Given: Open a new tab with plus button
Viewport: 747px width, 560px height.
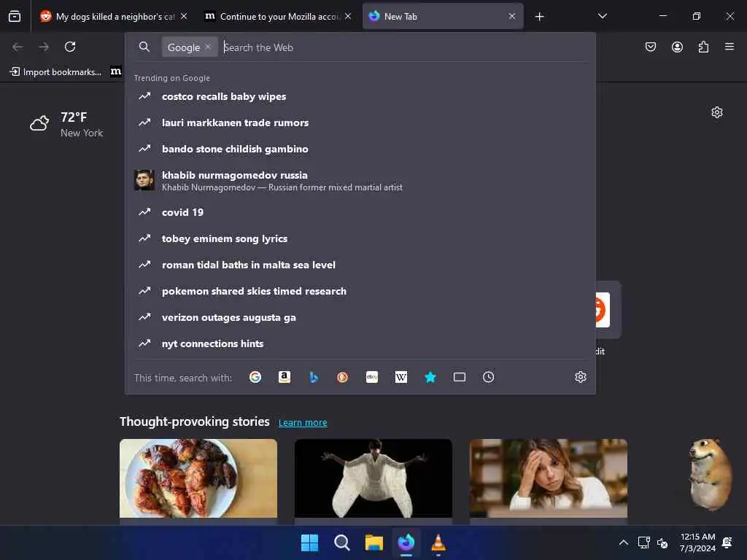Looking at the screenshot, I should [539, 17].
